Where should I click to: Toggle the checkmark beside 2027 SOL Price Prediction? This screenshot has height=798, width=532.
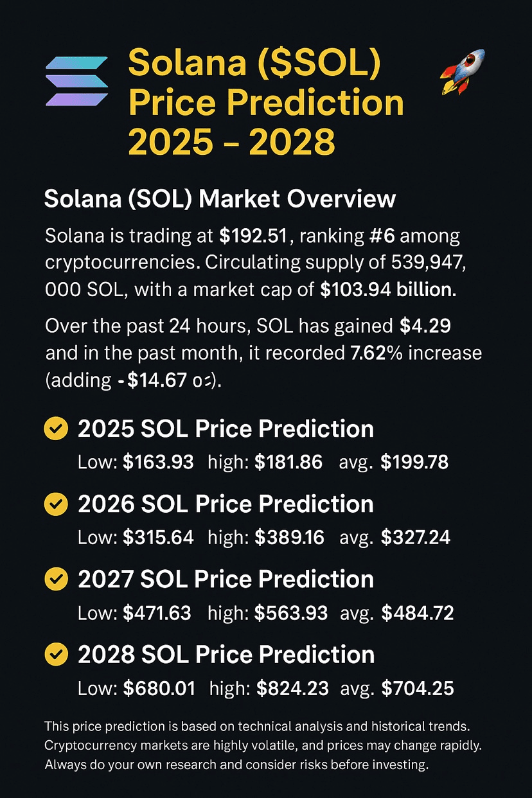pos(55,580)
